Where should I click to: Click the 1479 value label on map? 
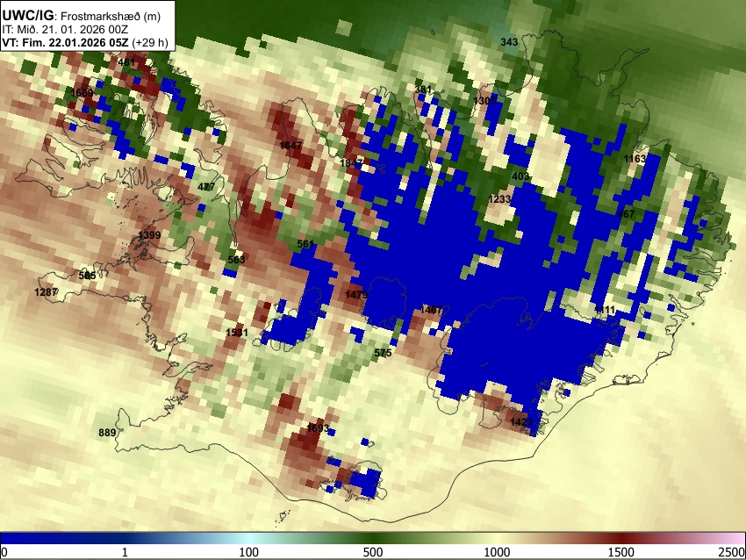pyautogui.click(x=356, y=295)
